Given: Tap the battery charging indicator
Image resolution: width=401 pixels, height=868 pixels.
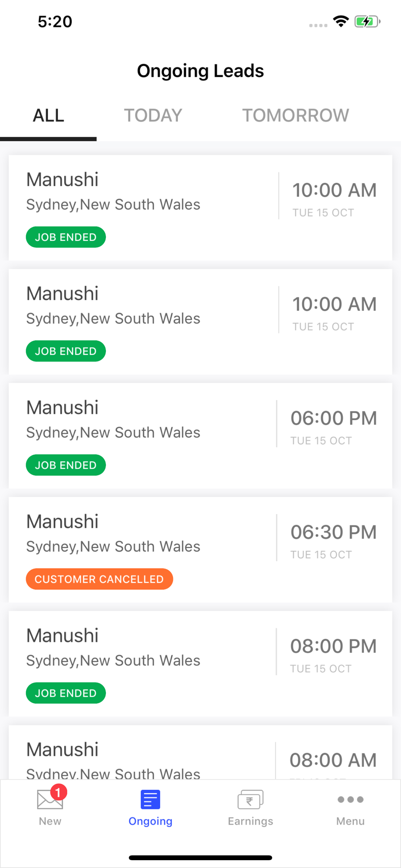Looking at the screenshot, I should coord(367,21).
